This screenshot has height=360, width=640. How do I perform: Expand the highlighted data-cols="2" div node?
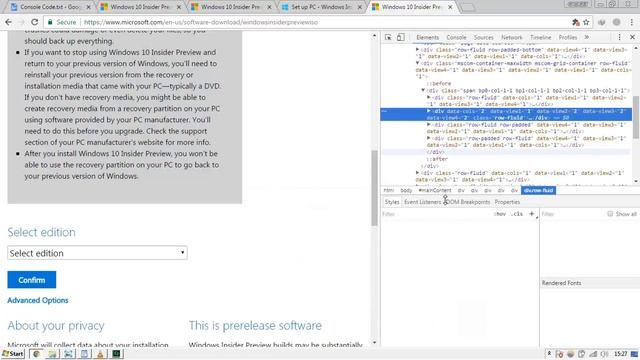tap(429, 111)
